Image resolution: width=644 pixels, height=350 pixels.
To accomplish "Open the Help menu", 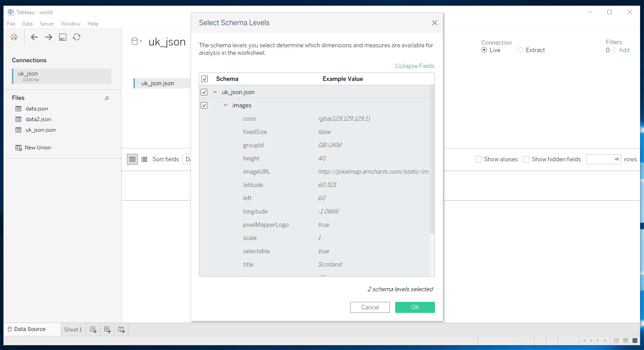I will 93,24.
